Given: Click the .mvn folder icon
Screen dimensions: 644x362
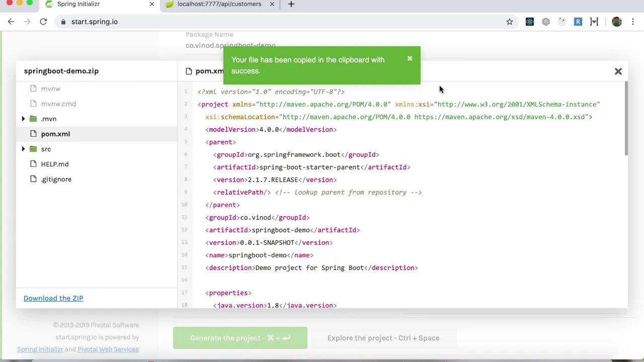Looking at the screenshot, I should coord(33,119).
